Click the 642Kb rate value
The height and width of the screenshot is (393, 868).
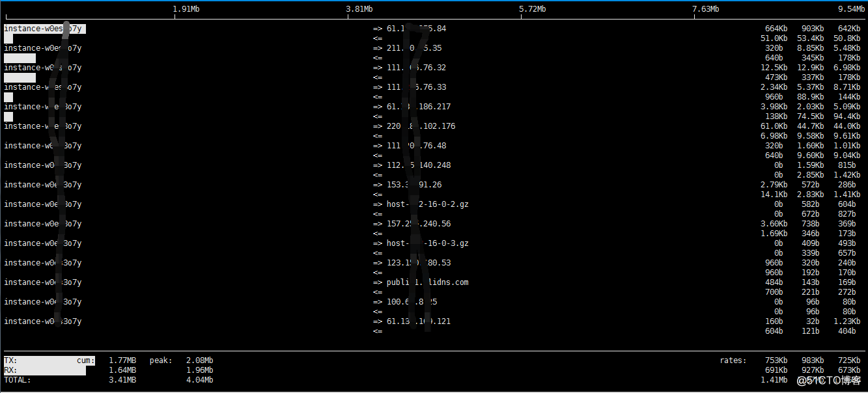849,29
